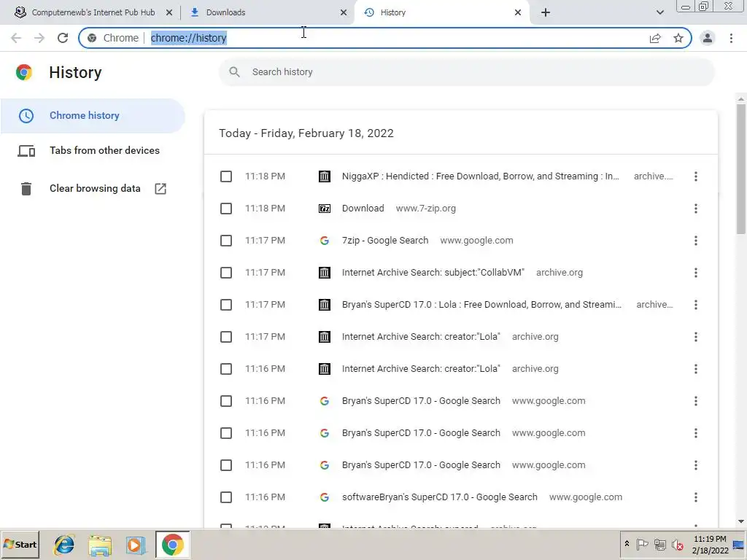The image size is (747, 560).
Task: Select the History tab
Action: 441,12
